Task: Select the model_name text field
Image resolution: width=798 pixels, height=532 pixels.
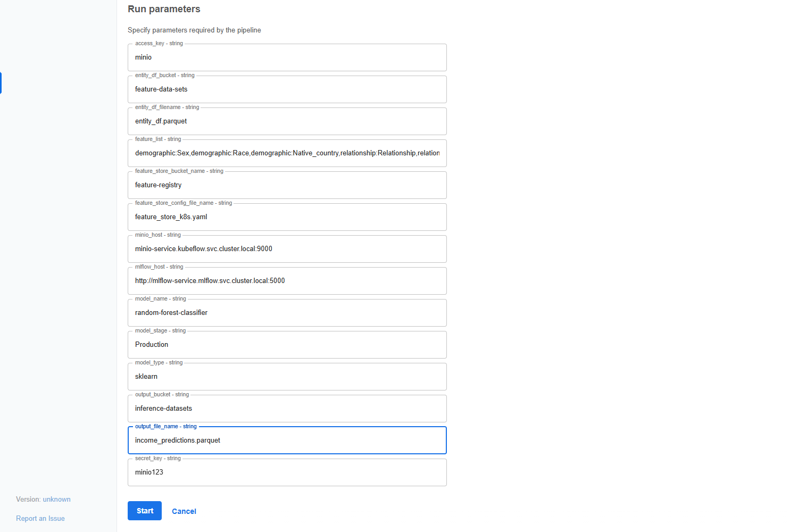Action: [287, 313]
